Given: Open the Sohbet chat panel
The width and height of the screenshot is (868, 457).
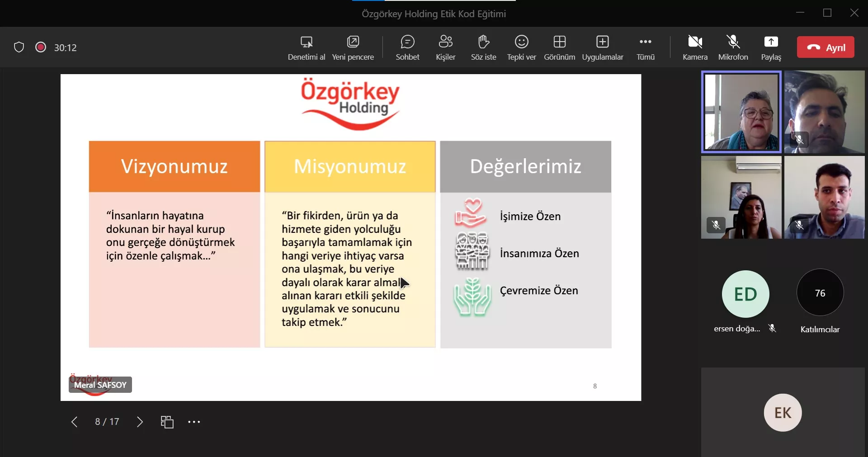Looking at the screenshot, I should [x=407, y=47].
